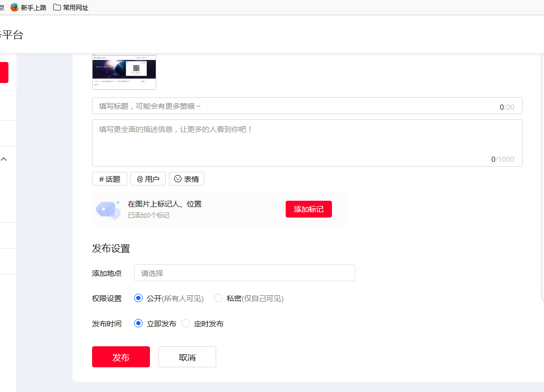Choose 定时发布 for scheduled publishing
544x392 pixels.
[186, 324]
